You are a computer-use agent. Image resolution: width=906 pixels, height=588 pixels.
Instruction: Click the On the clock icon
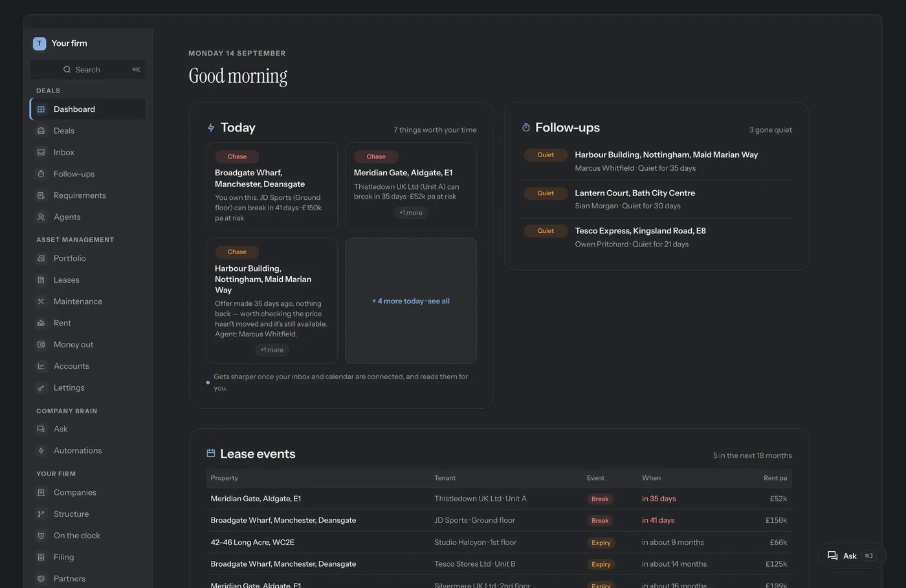click(41, 536)
